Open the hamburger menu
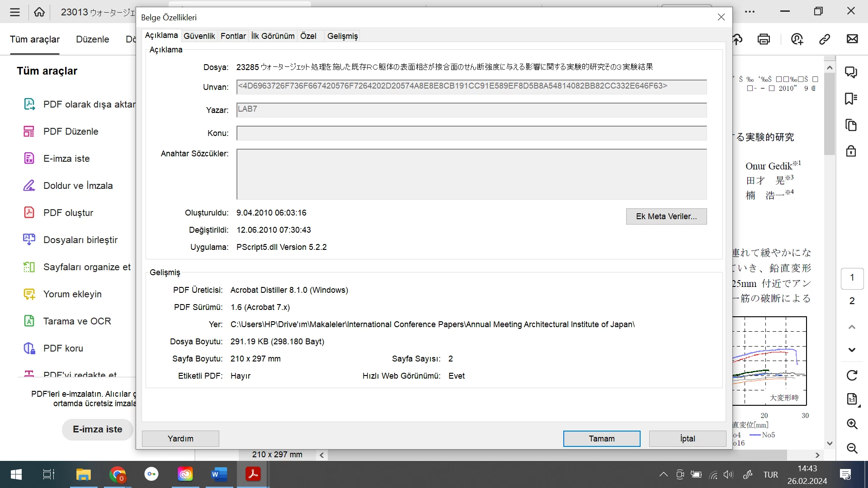 [15, 12]
